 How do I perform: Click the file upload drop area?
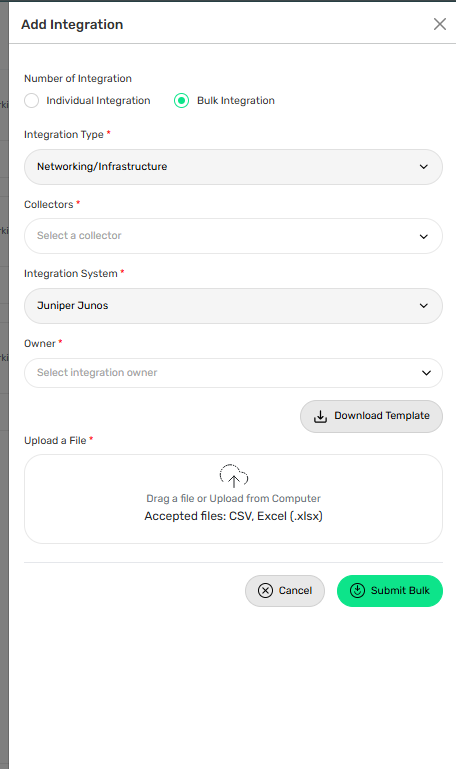233,499
